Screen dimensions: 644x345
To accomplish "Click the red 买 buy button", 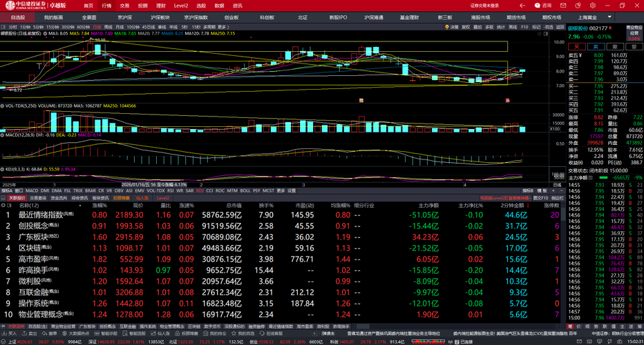I will tap(577, 47).
